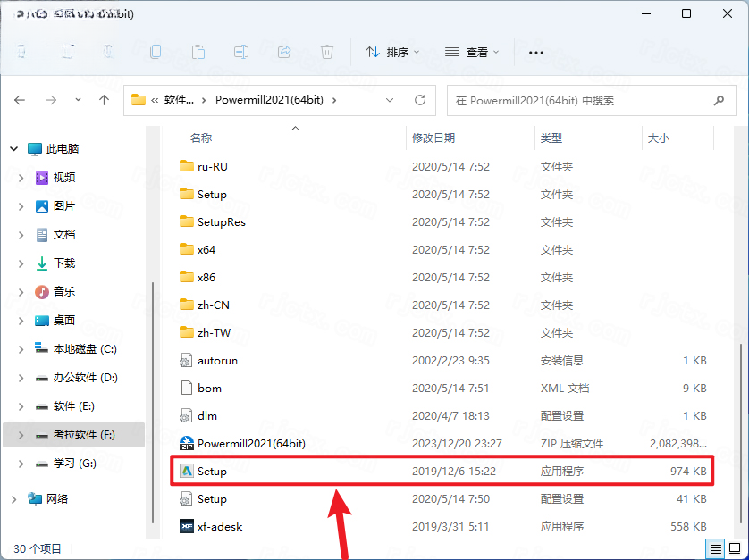Click the navigation pane scrollbar
The image size is (749, 560).
coord(152,402)
